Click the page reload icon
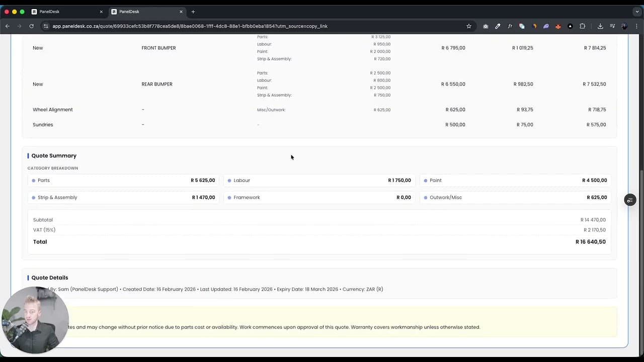Viewport: 644px width, 362px height. (31, 26)
